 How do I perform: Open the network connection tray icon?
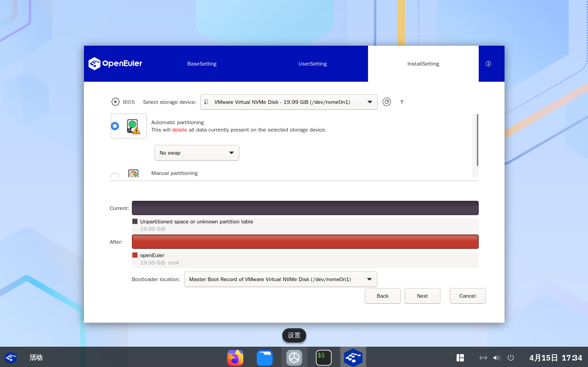(483, 358)
